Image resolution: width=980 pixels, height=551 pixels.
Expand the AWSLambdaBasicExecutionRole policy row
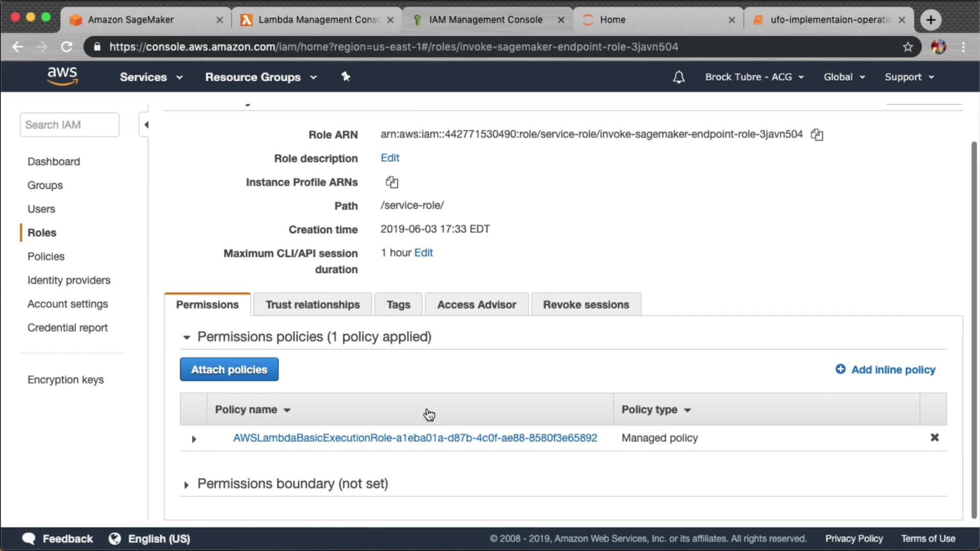point(193,439)
